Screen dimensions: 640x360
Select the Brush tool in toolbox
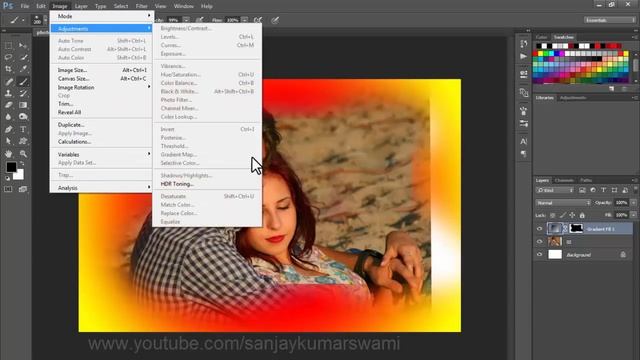point(23,81)
